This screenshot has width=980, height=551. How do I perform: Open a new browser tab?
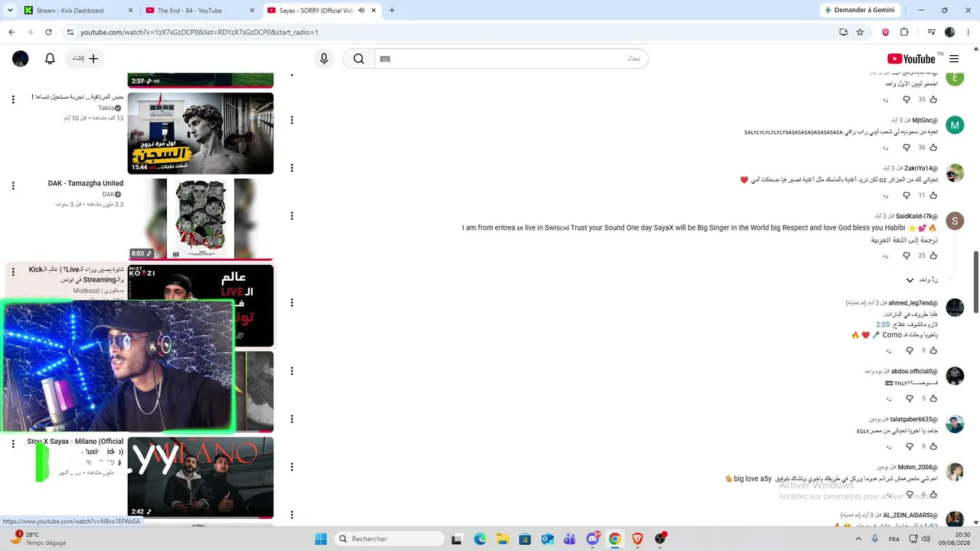[392, 11]
